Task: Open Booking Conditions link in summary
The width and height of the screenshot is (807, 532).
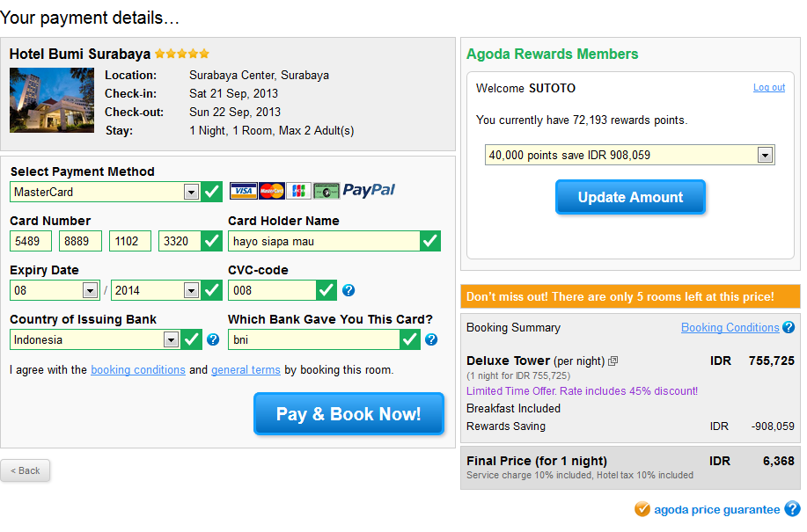Action: tap(730, 327)
